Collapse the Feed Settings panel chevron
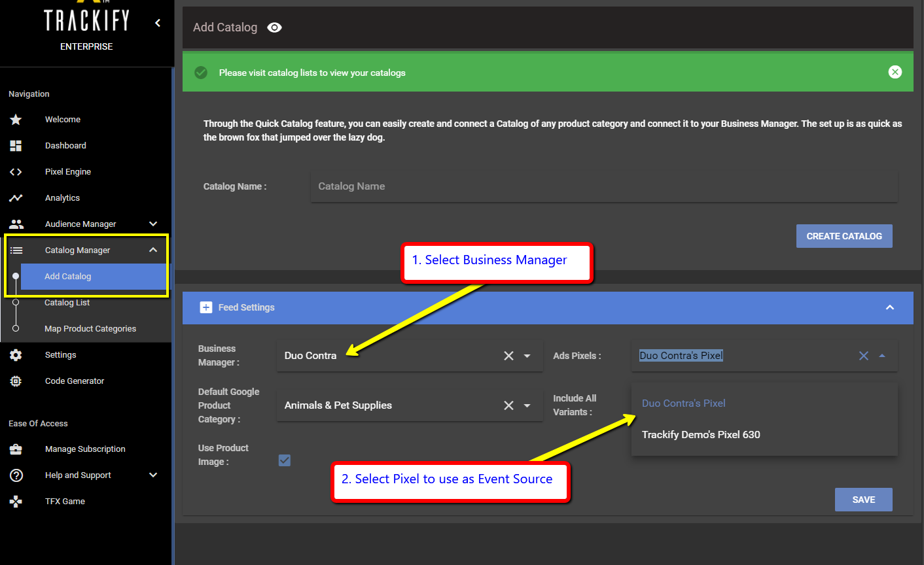 tap(890, 307)
